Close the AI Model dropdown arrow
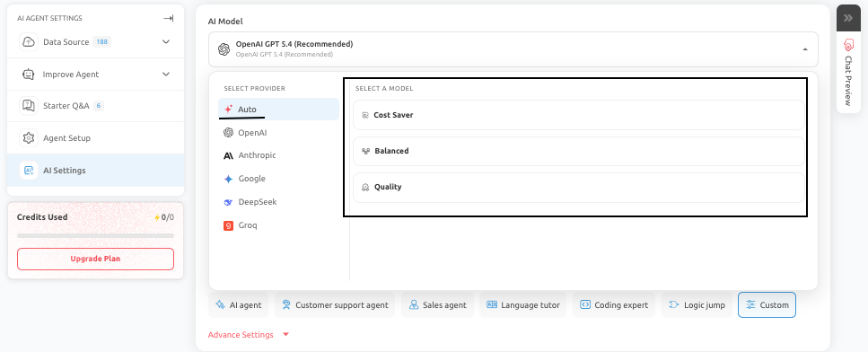 pyautogui.click(x=805, y=49)
